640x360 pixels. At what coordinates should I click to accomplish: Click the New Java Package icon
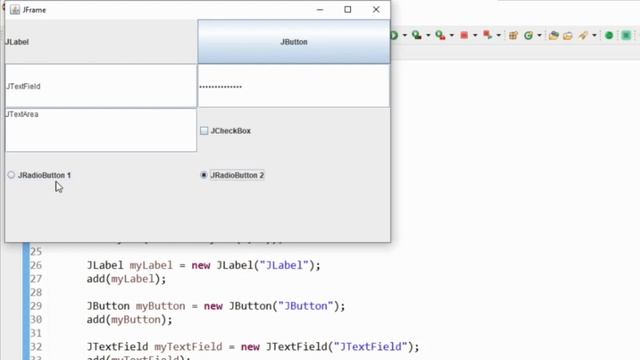513,36
